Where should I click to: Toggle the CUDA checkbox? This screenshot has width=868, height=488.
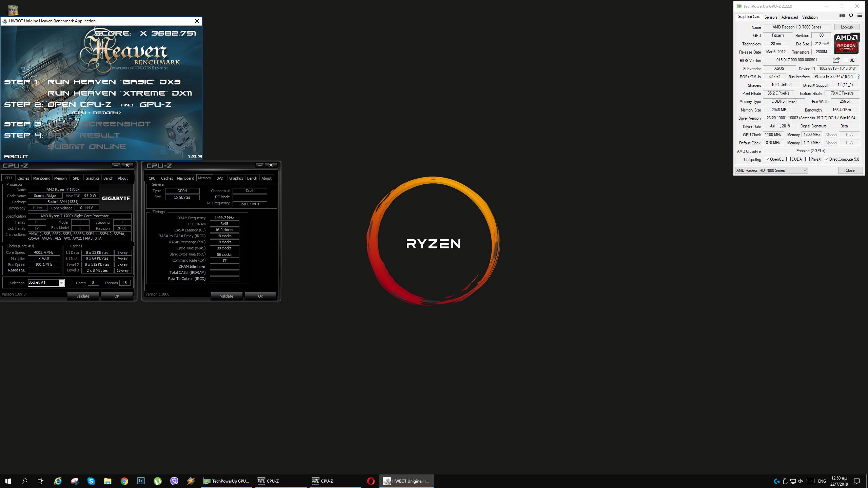click(x=788, y=159)
